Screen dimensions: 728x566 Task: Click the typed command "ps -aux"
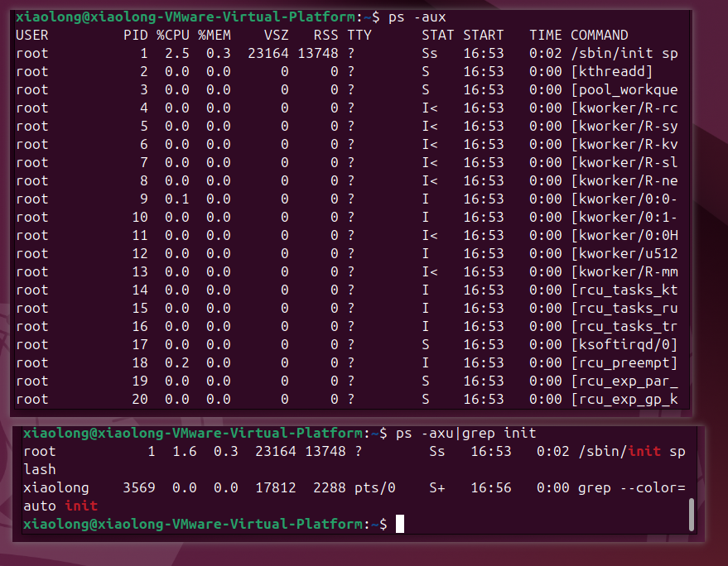click(417, 17)
